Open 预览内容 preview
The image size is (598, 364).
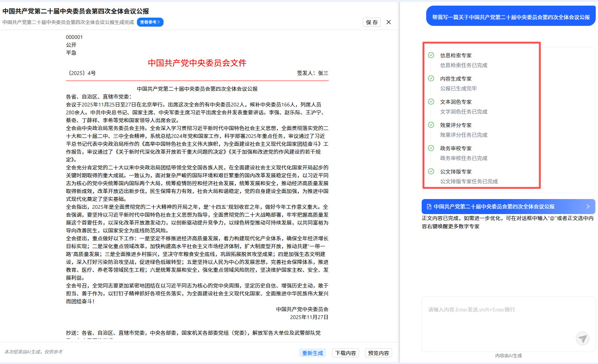(378, 353)
